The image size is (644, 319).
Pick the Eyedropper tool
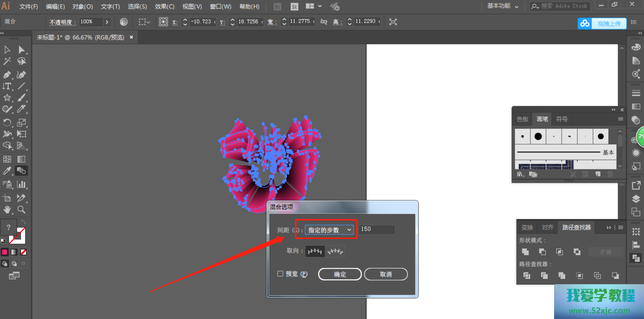tap(7, 171)
